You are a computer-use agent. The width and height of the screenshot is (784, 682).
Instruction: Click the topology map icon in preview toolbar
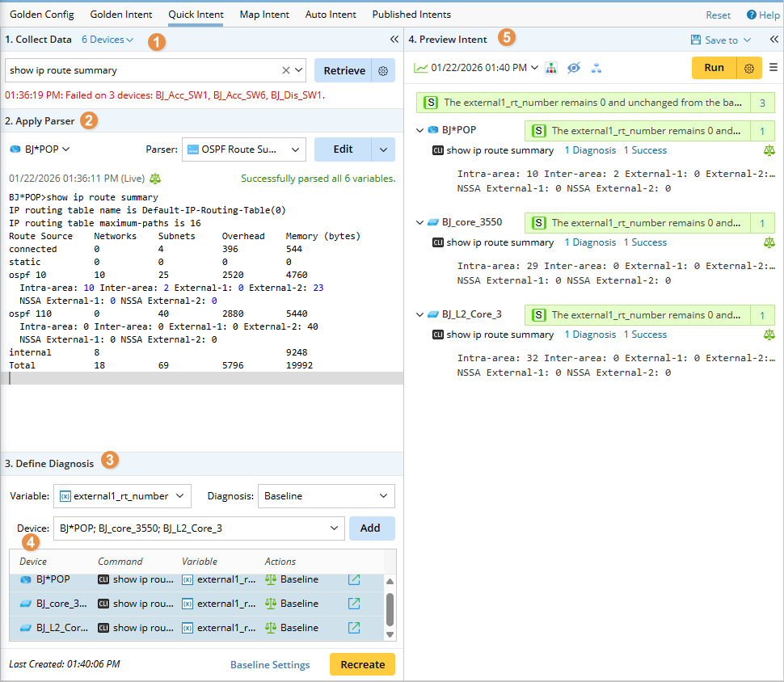[596, 68]
